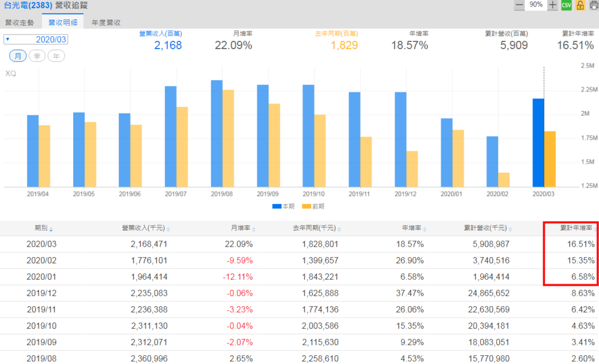The image size is (599, 364).
Task: Select the dark blue 2020/03 current-period bar
Action: [x=538, y=143]
